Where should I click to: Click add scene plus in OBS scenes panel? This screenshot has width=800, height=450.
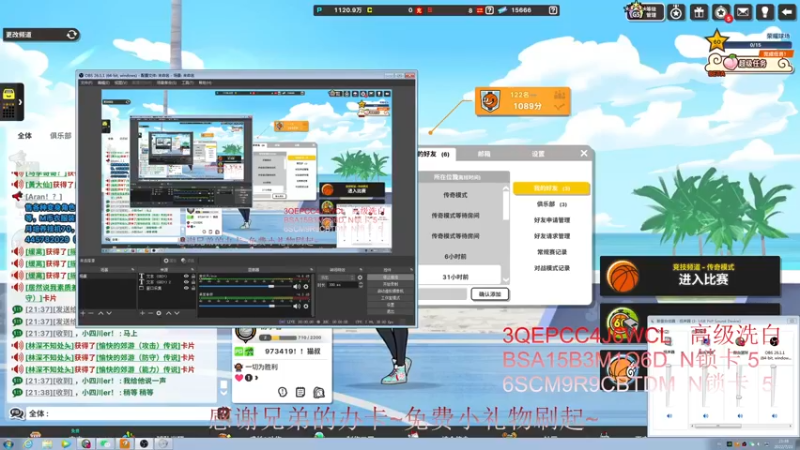point(83,313)
